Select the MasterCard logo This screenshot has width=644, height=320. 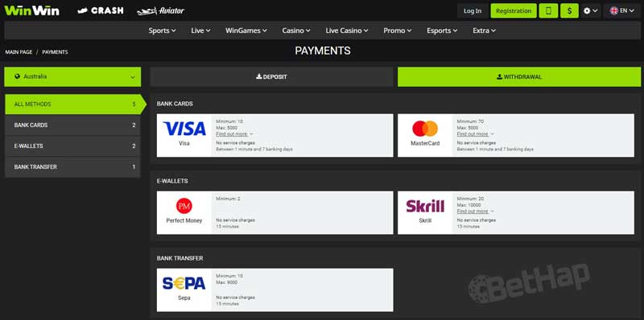click(x=425, y=129)
